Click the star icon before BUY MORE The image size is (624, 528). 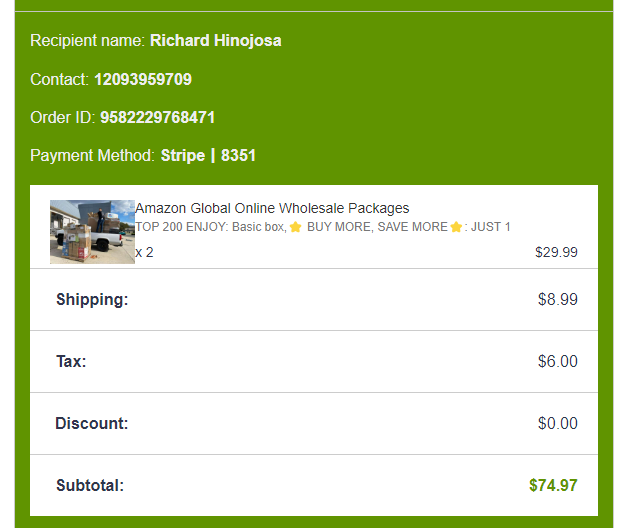coord(296,227)
